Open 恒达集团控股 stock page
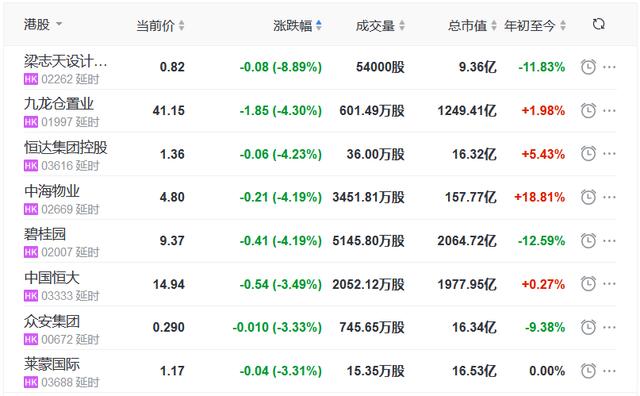Image resolution: width=640 pixels, height=396 pixels. [65, 147]
